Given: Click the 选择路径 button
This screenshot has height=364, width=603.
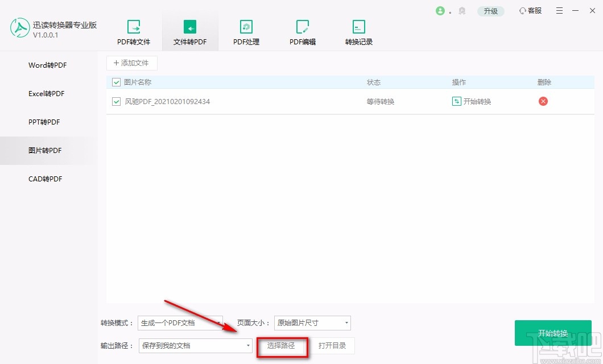Looking at the screenshot, I should point(283,345).
